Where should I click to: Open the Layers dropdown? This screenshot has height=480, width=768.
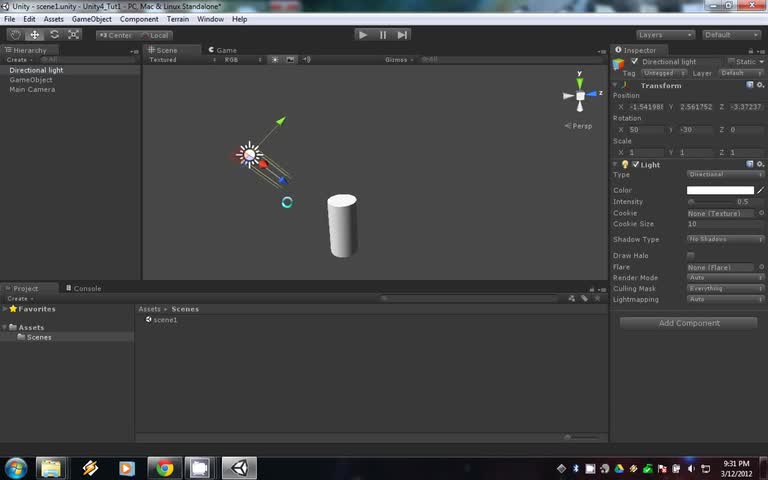tap(665, 35)
